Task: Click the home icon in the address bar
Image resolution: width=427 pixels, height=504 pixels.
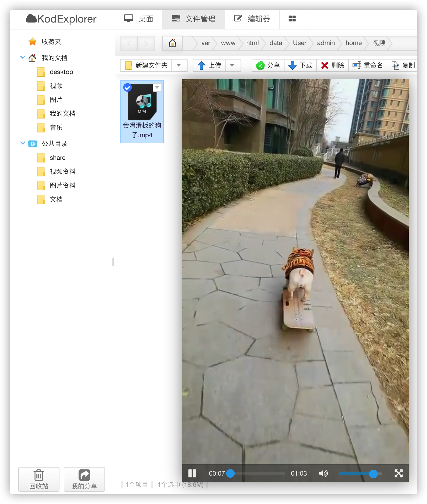Action: pos(173,43)
